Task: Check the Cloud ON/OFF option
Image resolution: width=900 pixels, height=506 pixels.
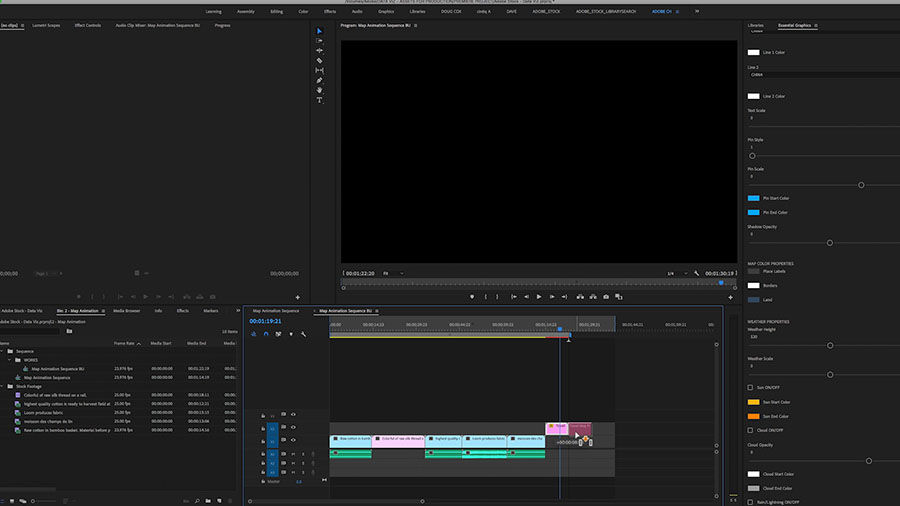Action: pyautogui.click(x=751, y=430)
